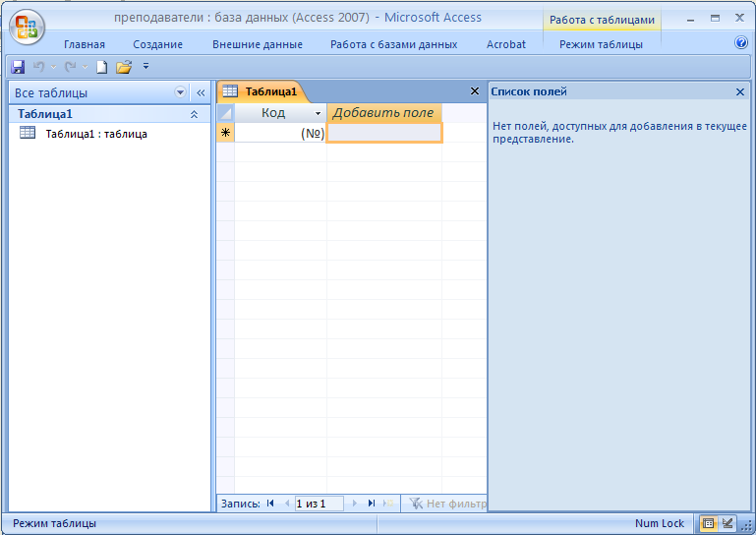This screenshot has width=756, height=535.
Task: Select Таблица1 : таблица in navigation pane
Action: (x=96, y=134)
